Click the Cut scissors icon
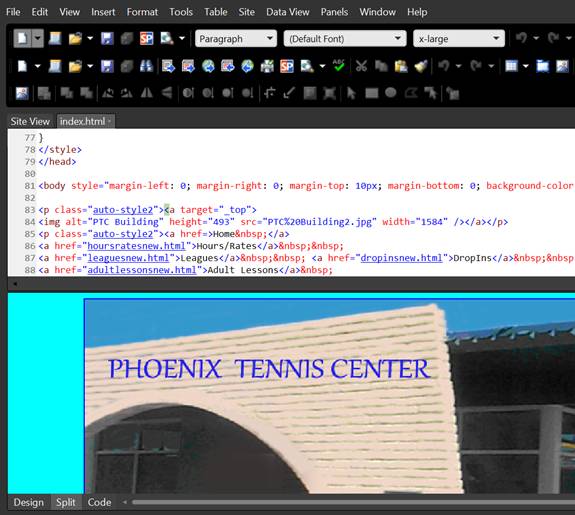The width and height of the screenshot is (575, 515). [x=361, y=66]
